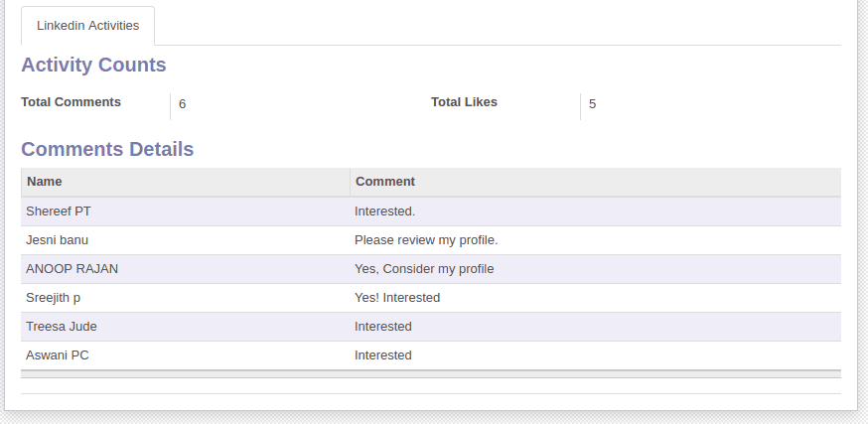The width and height of the screenshot is (868, 424).
Task: Sort by the Name column header
Action: 45,182
